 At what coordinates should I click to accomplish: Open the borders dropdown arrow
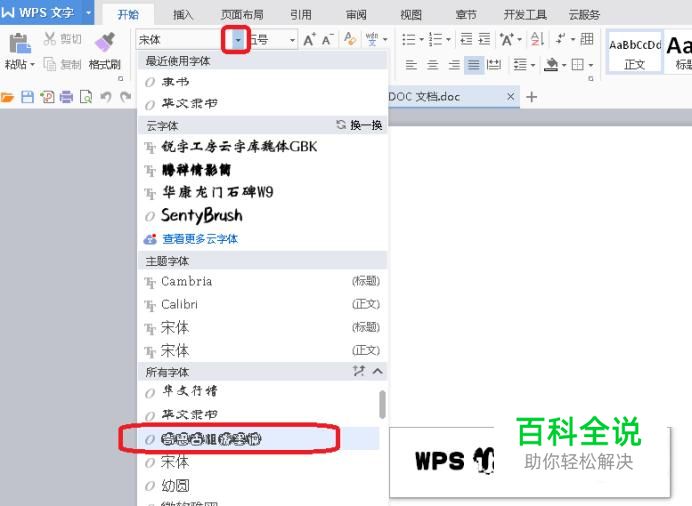(590, 65)
